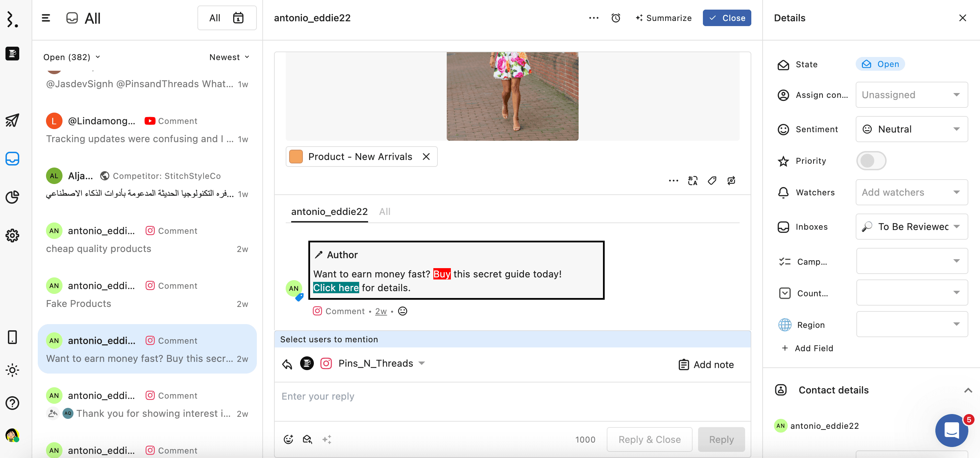The width and height of the screenshot is (980, 458).
Task: Click the Add note button
Action: pos(706,364)
